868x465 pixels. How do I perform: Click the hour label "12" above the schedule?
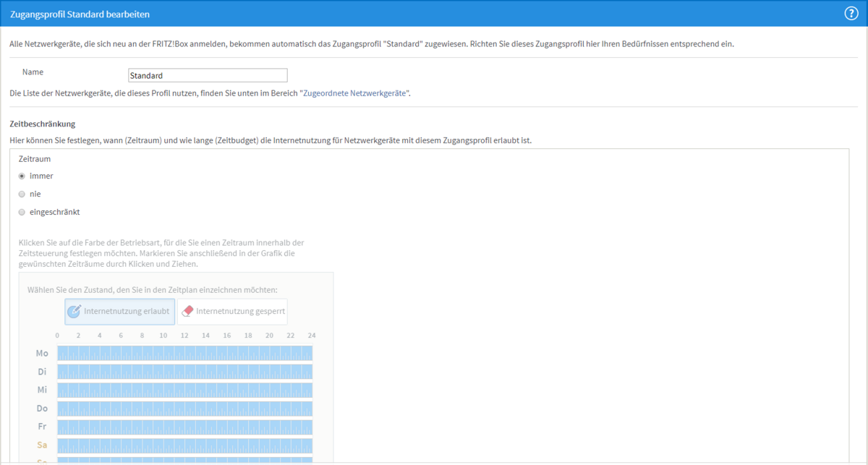coord(184,336)
